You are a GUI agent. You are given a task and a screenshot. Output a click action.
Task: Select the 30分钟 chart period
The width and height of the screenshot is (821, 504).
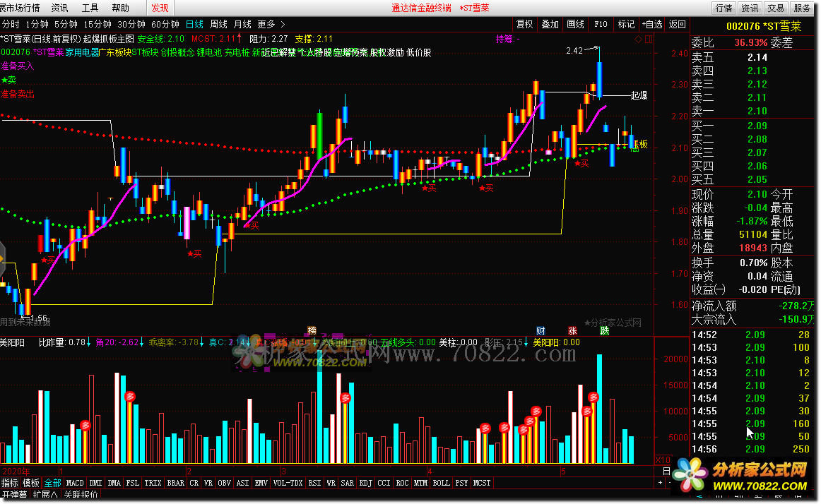pyautogui.click(x=131, y=24)
